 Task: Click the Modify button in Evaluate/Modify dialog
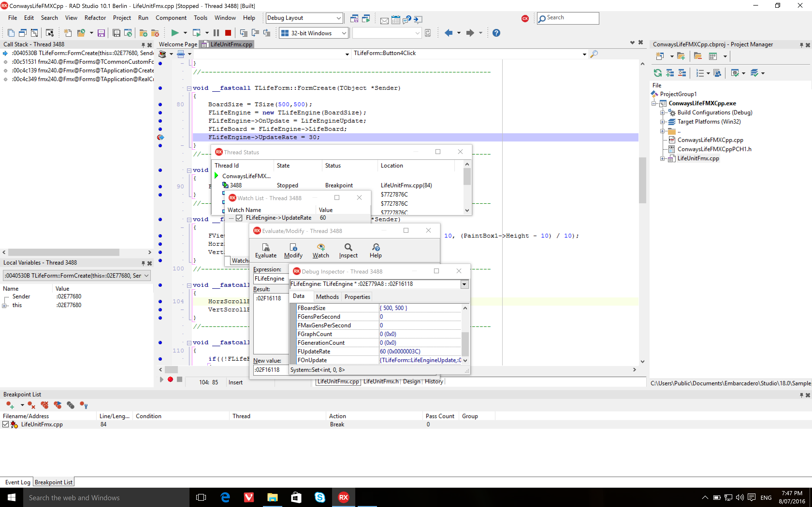click(x=293, y=250)
